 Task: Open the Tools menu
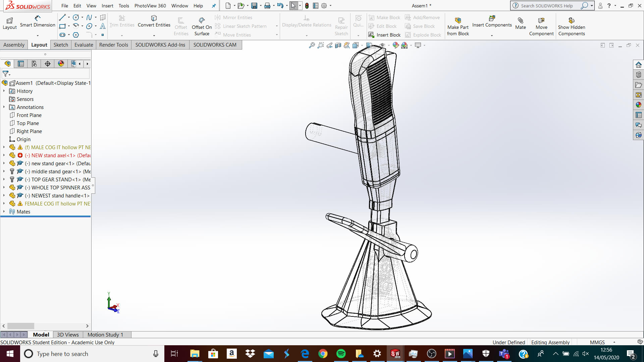pyautogui.click(x=124, y=6)
